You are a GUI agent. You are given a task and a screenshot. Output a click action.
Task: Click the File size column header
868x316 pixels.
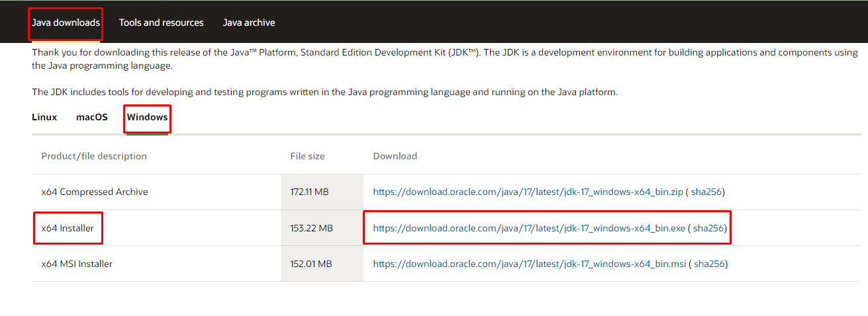click(x=307, y=156)
